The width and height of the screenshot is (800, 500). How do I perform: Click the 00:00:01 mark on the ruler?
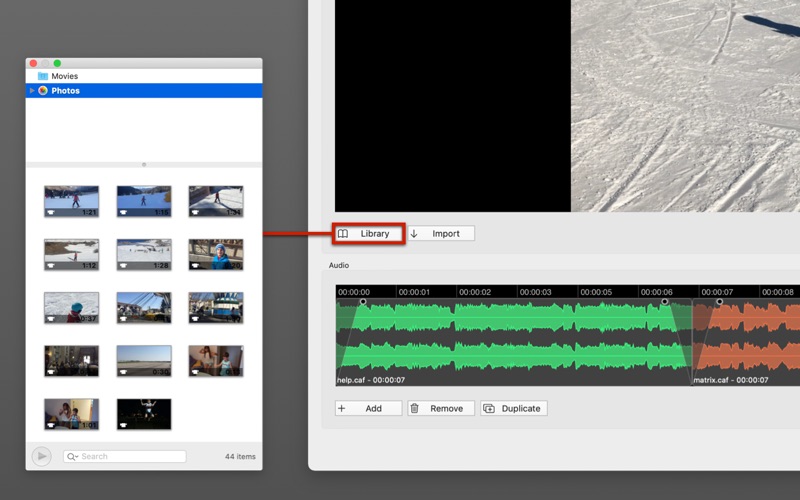pyautogui.click(x=414, y=292)
